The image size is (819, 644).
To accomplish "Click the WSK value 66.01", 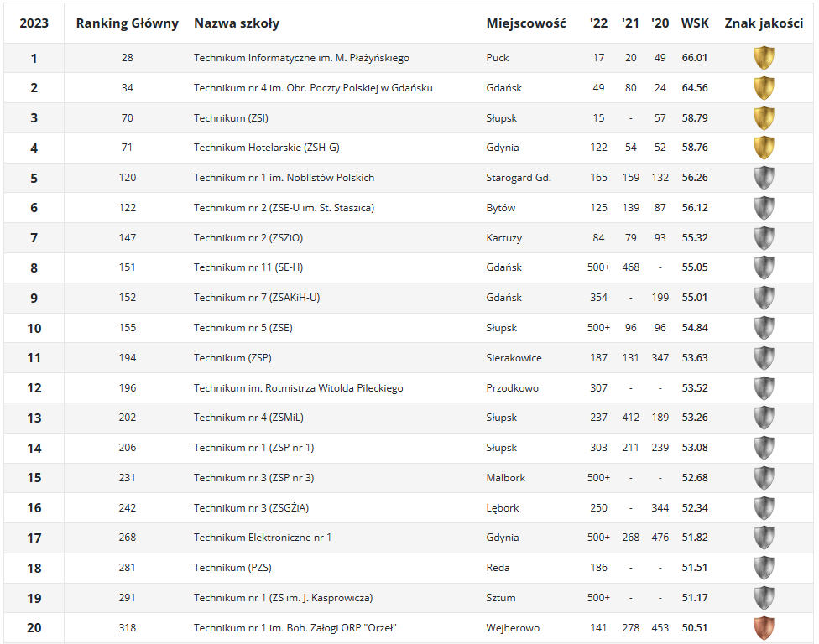I will click(x=695, y=58).
